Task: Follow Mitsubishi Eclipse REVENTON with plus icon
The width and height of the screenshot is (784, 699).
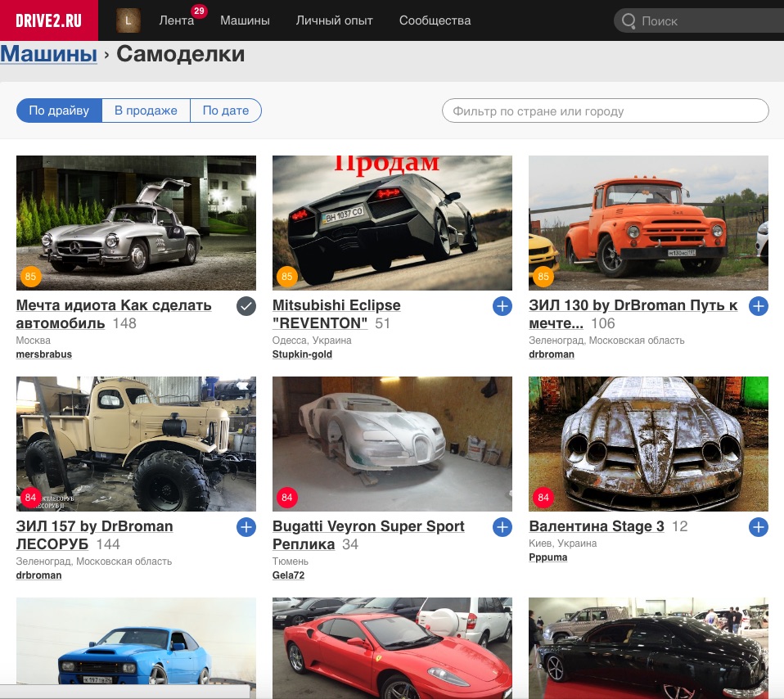Action: pos(502,306)
